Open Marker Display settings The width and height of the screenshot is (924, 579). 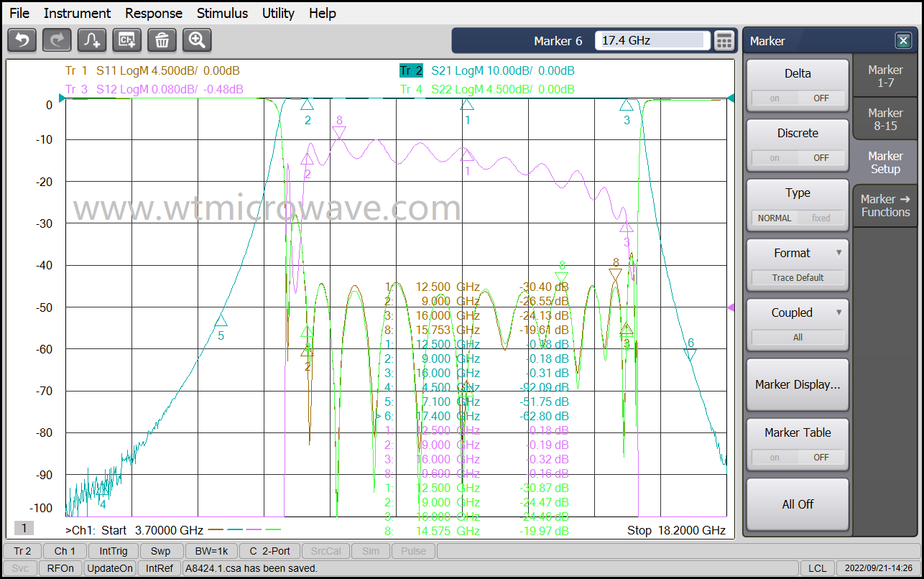click(x=797, y=384)
